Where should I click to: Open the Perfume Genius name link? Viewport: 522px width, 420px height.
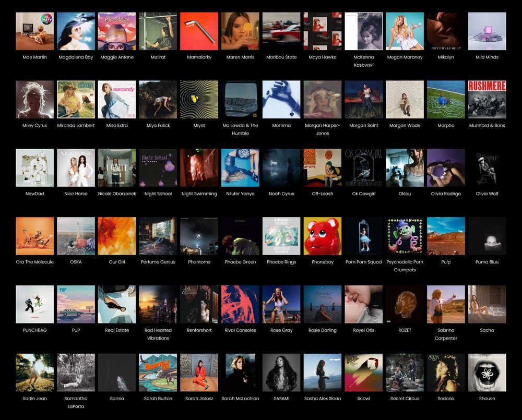(x=158, y=262)
